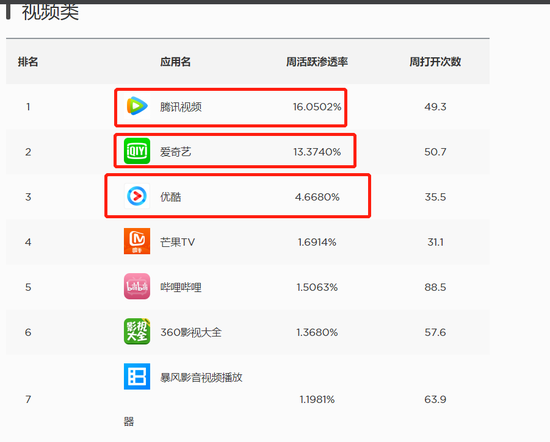The width and height of the screenshot is (550, 442).
Task: Select the 63.9 weekly opens value
Action: click(x=435, y=399)
